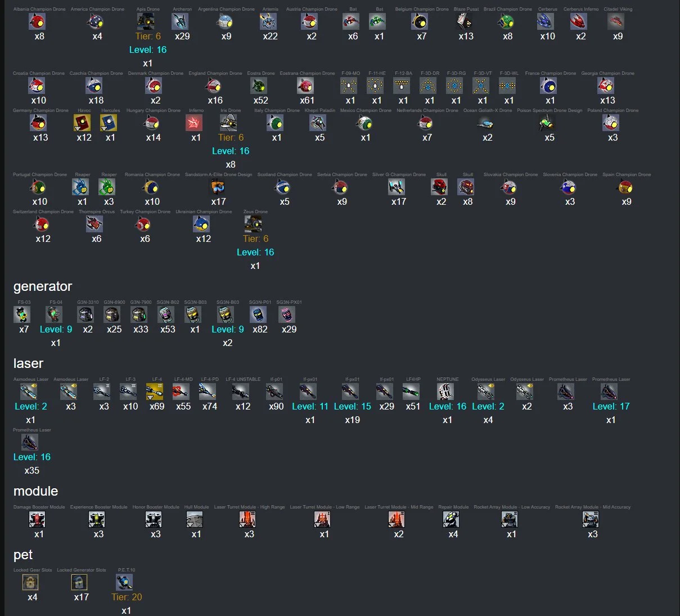Click the F-3D-VT formation icon
The height and width of the screenshot is (616, 680).
pyautogui.click(x=481, y=86)
